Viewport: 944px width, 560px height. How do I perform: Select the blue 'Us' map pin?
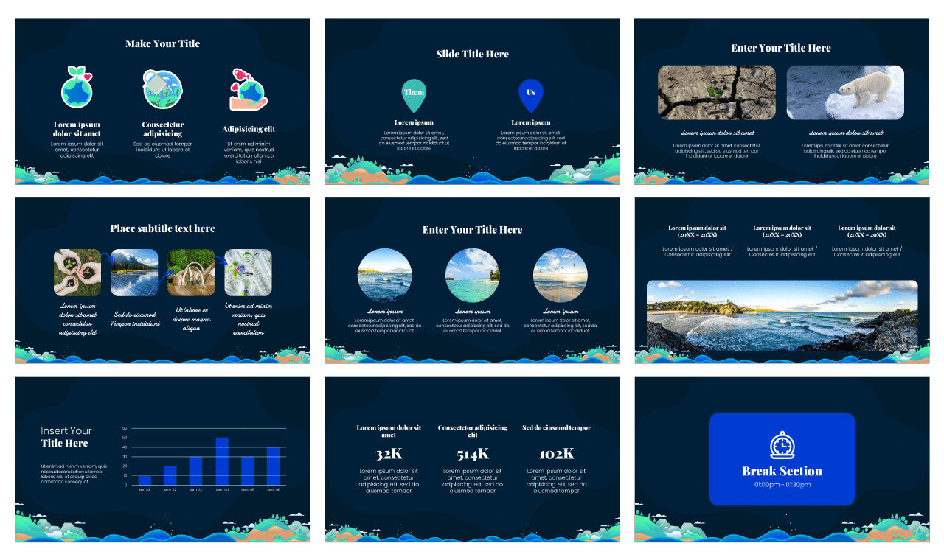pos(530,96)
